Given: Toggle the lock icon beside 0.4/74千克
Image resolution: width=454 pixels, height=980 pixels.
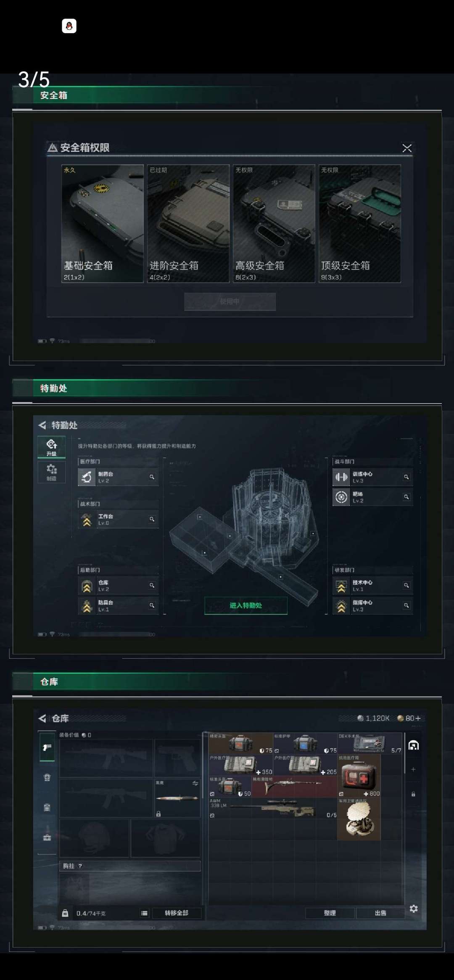Looking at the screenshot, I should pyautogui.click(x=65, y=913).
